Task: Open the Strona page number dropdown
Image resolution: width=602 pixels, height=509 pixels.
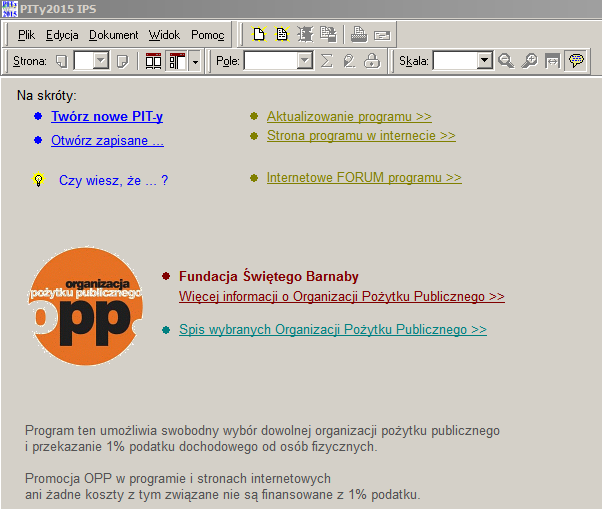Action: point(101,61)
